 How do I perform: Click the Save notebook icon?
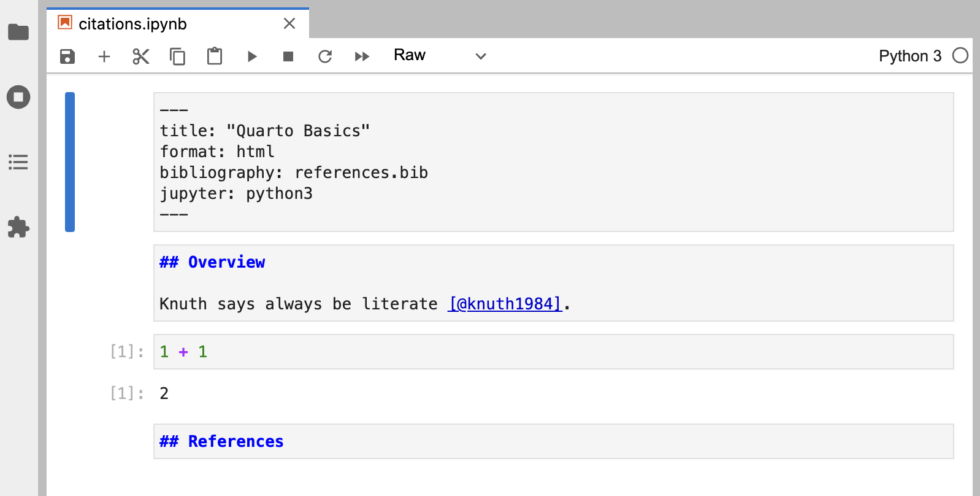click(x=67, y=56)
